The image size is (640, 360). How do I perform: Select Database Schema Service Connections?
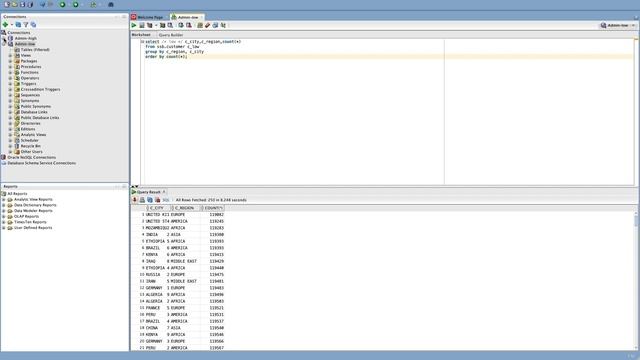tap(42, 163)
